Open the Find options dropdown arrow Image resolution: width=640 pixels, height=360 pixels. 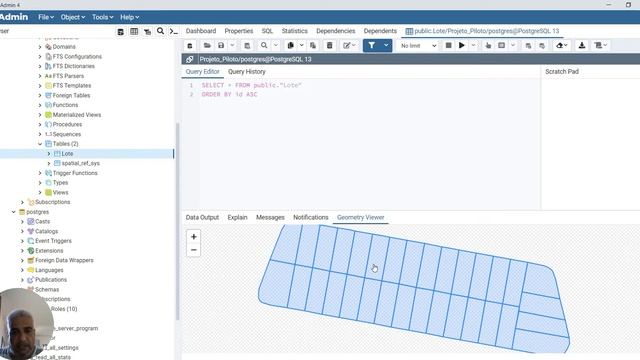(x=276, y=45)
